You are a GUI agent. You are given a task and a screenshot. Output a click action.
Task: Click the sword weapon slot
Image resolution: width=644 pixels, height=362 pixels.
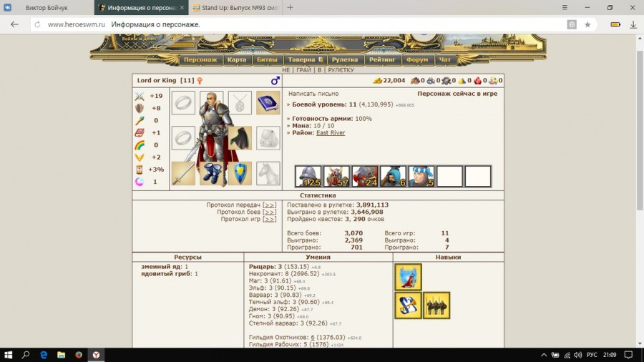point(183,173)
